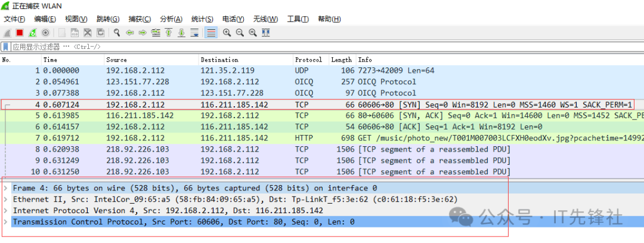Open capture options dialog icon
Screen dimensions: 644x243
point(45,33)
